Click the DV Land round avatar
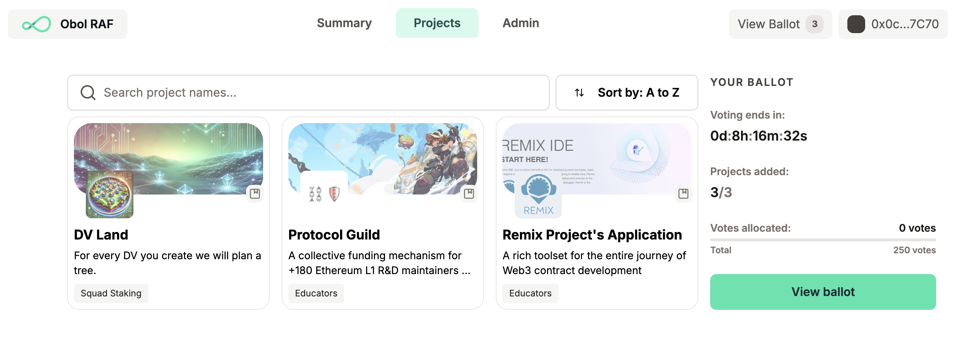980x360 pixels. (110, 196)
